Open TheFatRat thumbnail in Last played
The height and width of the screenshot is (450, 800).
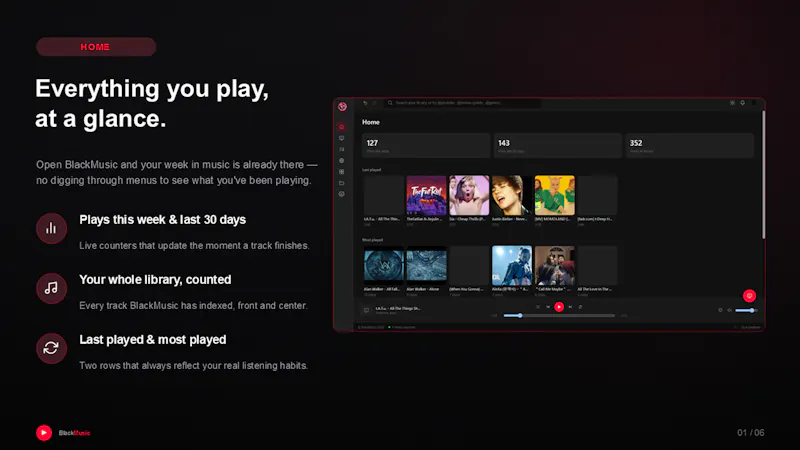click(x=427, y=195)
